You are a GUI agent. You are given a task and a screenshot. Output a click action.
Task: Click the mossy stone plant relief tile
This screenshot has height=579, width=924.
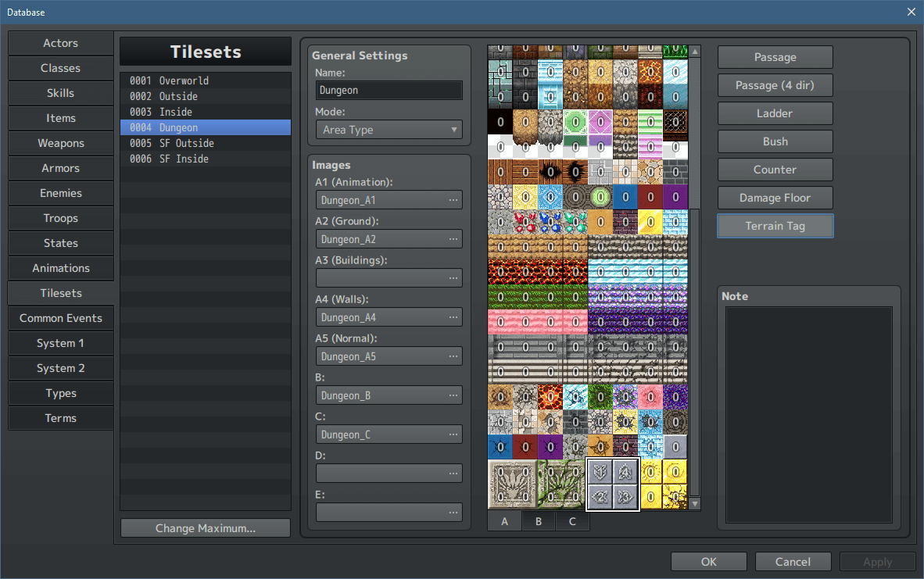click(x=563, y=484)
